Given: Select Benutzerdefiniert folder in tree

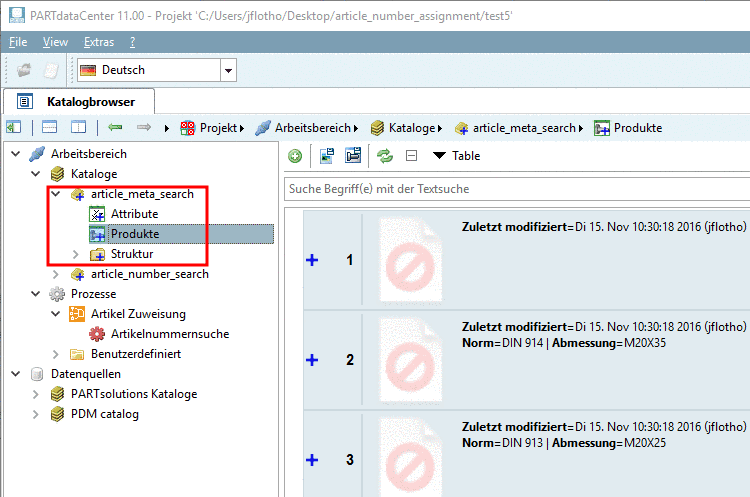Looking at the screenshot, I should (x=136, y=354).
